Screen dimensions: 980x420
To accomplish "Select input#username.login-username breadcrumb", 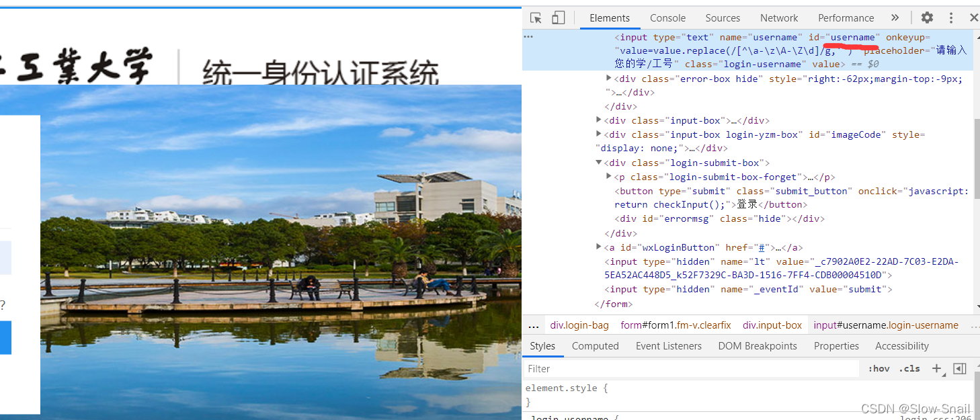I will 886,325.
